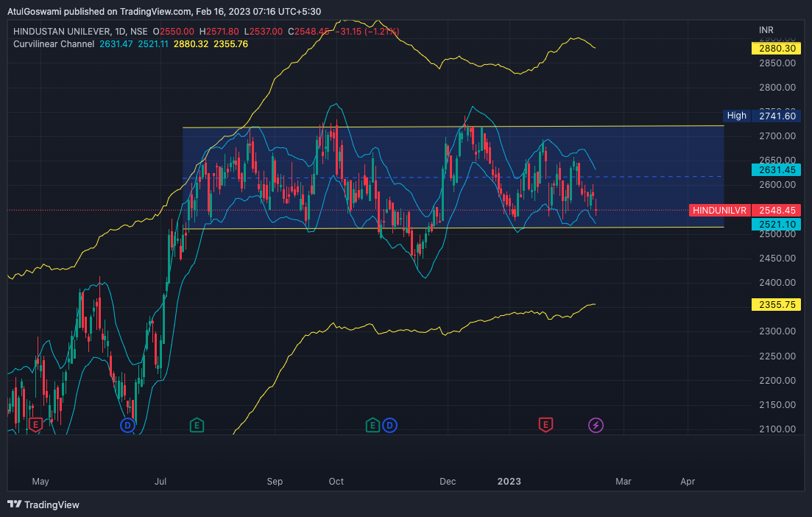Click 2450.00 on the price axis
812x517 pixels.
777,258
